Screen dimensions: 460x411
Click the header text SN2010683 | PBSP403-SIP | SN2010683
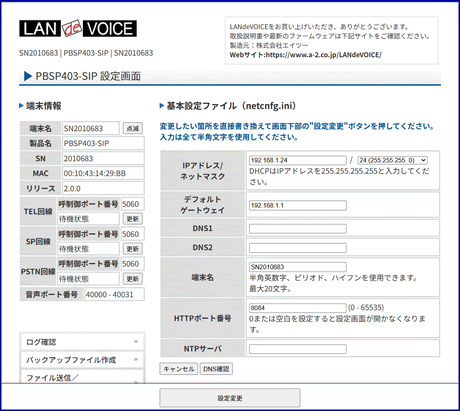coord(86,53)
